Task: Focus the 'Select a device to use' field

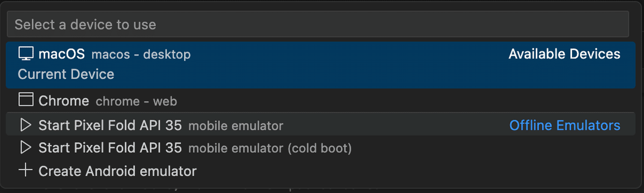Action: pyautogui.click(x=318, y=24)
